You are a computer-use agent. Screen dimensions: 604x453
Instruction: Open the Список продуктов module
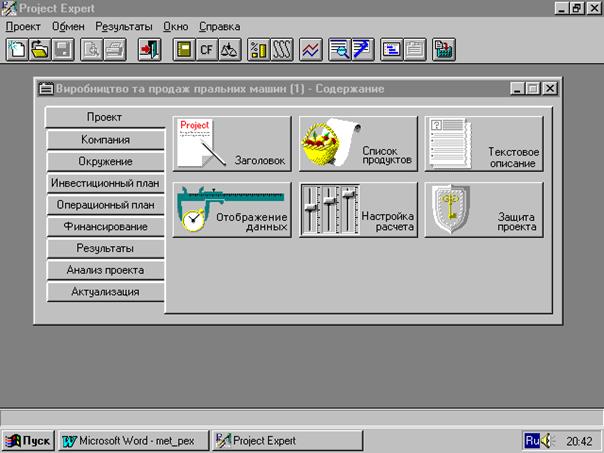pos(358,144)
